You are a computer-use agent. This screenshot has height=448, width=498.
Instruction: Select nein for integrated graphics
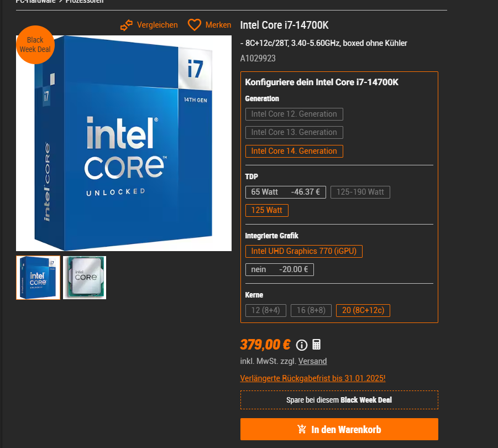[x=280, y=270]
